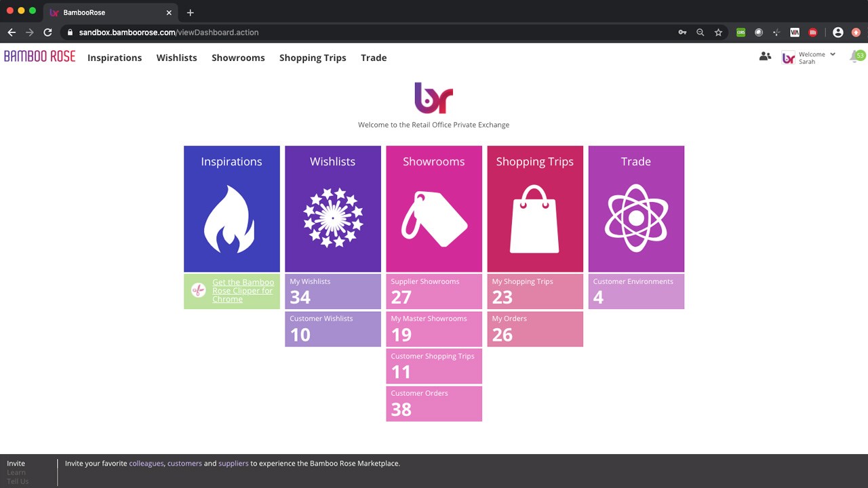Open the Inspirations menu
Screen dimensions: 868x488
[x=115, y=58]
